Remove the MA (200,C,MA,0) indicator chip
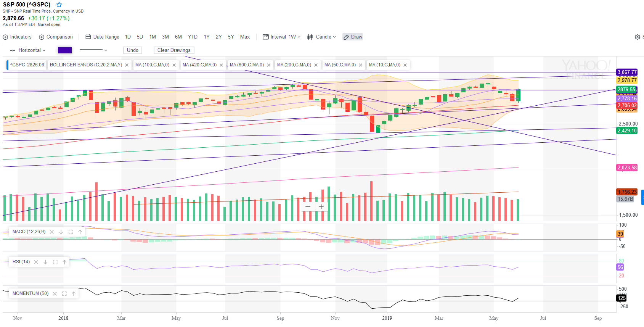Screen dimensions: 644x327 [316, 65]
